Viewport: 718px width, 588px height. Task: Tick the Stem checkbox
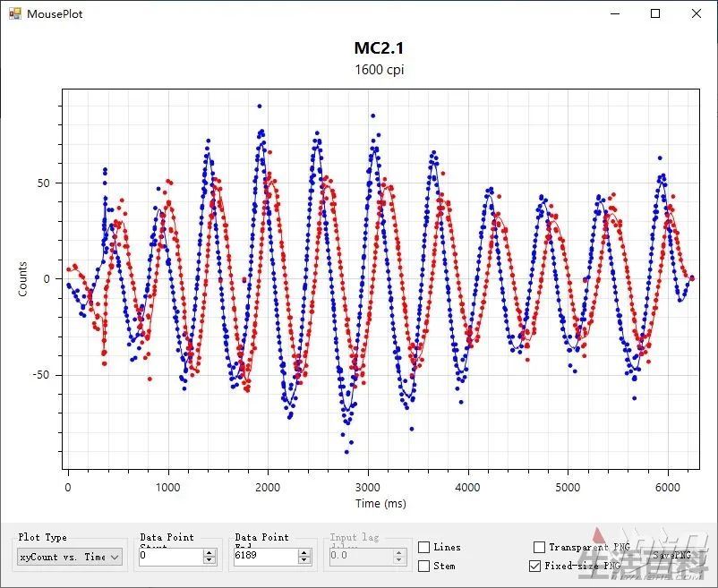pyautogui.click(x=424, y=566)
